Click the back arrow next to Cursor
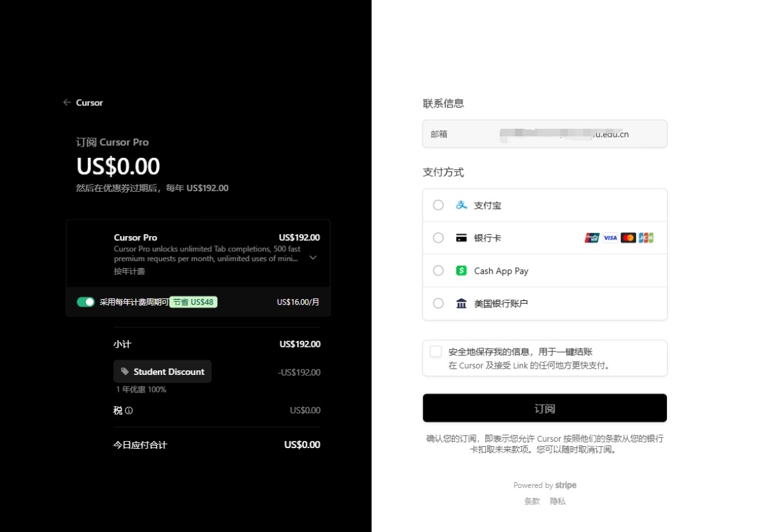Screen dimensions: 766x532 point(67,102)
